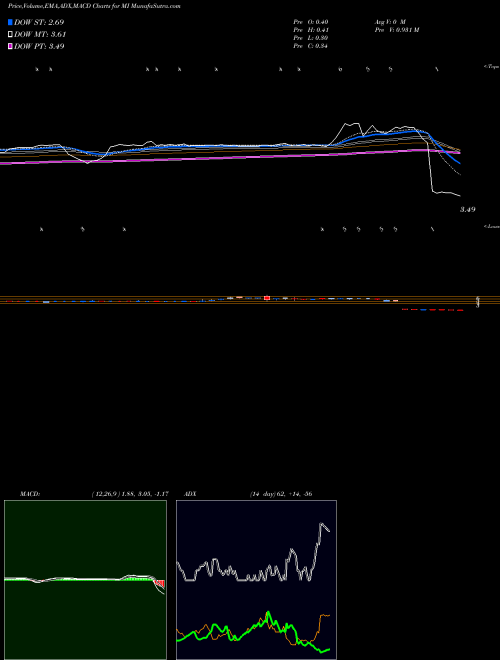
Task: Click the 'Pre V: 0.931 M' volume text
Action: tap(397, 30)
